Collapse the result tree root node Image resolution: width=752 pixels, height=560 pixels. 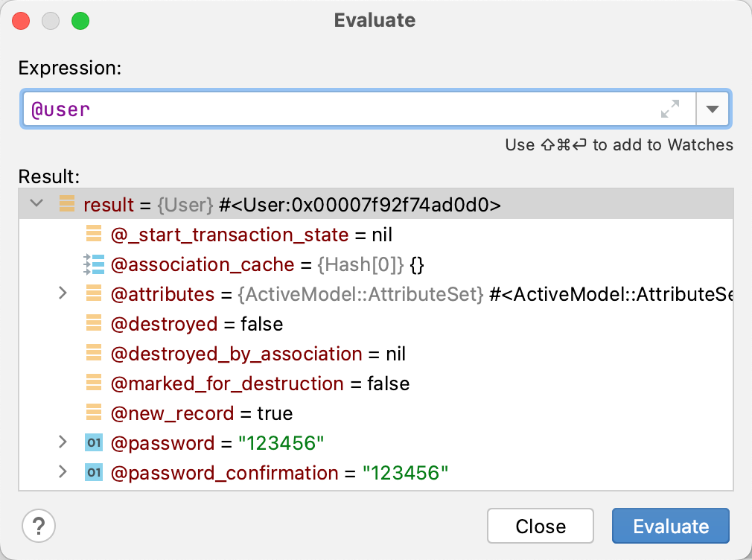36,203
